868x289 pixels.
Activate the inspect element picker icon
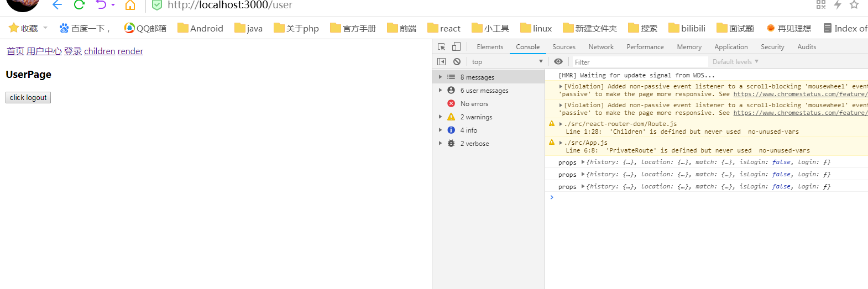441,47
